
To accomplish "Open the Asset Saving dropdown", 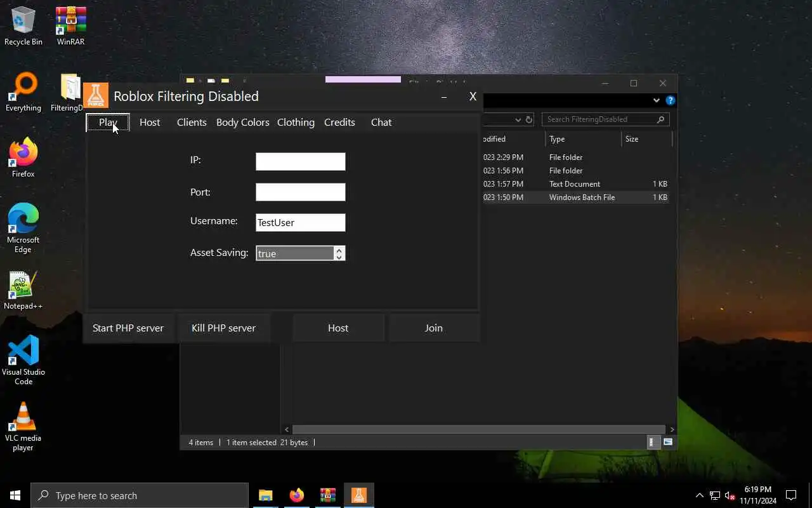I will [301, 253].
